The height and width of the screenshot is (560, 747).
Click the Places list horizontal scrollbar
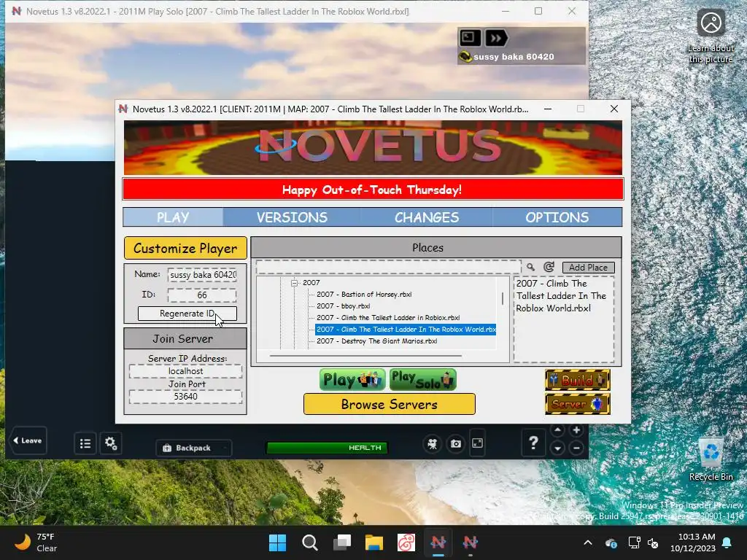pos(365,355)
